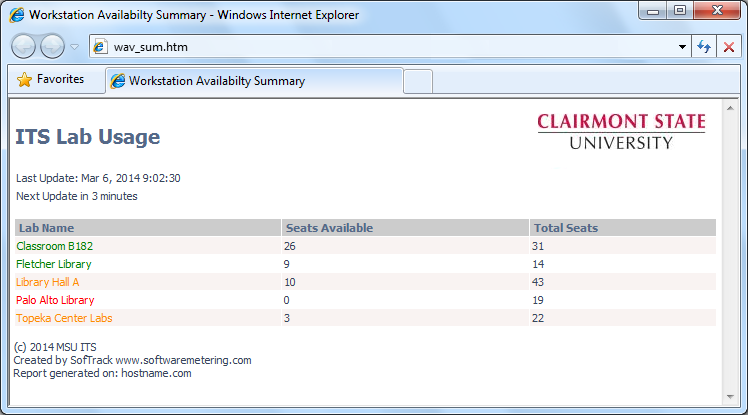Click the Favorites star icon
This screenshot has width=748, height=415.
pyautogui.click(x=24, y=79)
